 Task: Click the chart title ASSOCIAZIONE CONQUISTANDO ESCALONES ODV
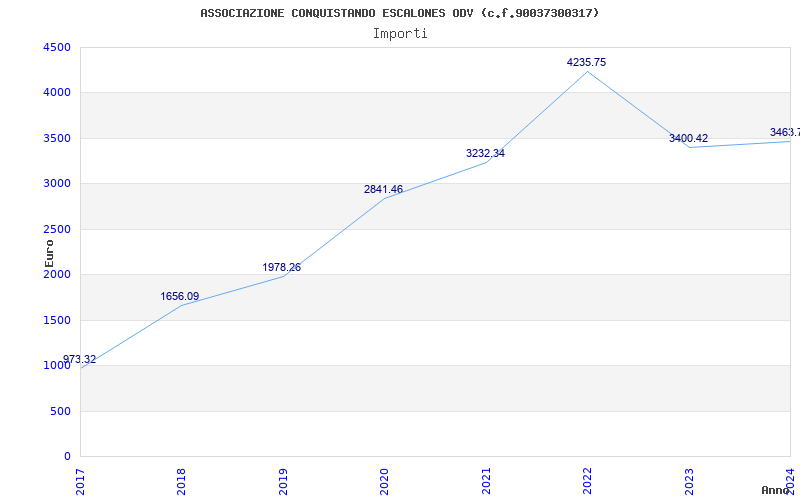click(x=399, y=13)
